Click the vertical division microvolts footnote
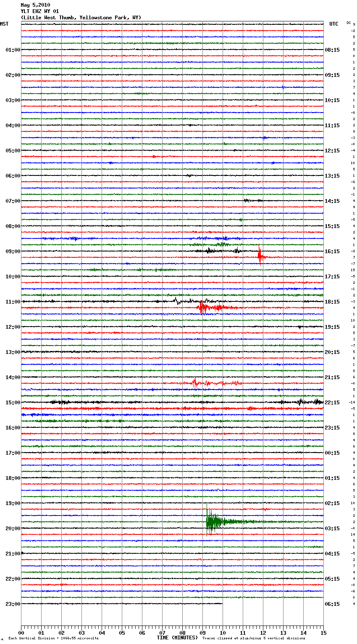Viewport: 357px width, 644px height. [x=53, y=639]
